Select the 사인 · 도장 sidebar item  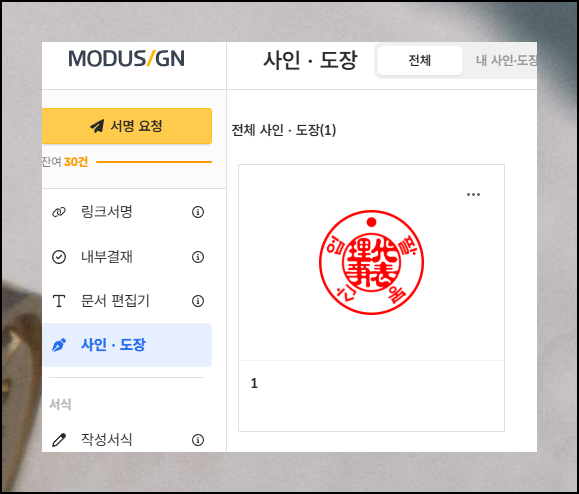coord(127,345)
